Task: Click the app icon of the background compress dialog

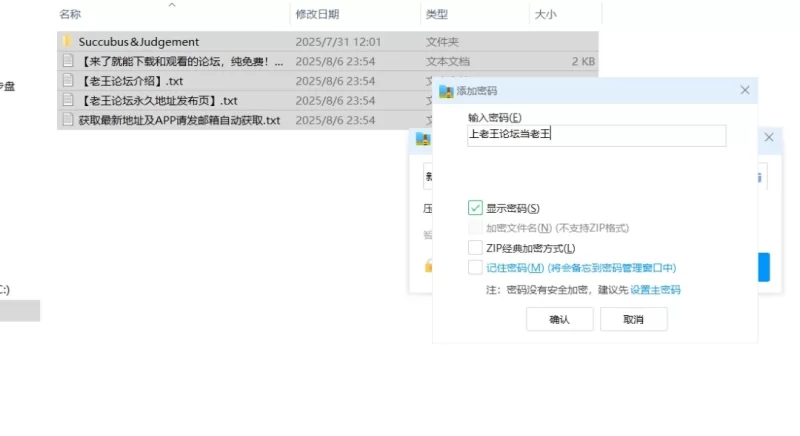Action: [423, 139]
